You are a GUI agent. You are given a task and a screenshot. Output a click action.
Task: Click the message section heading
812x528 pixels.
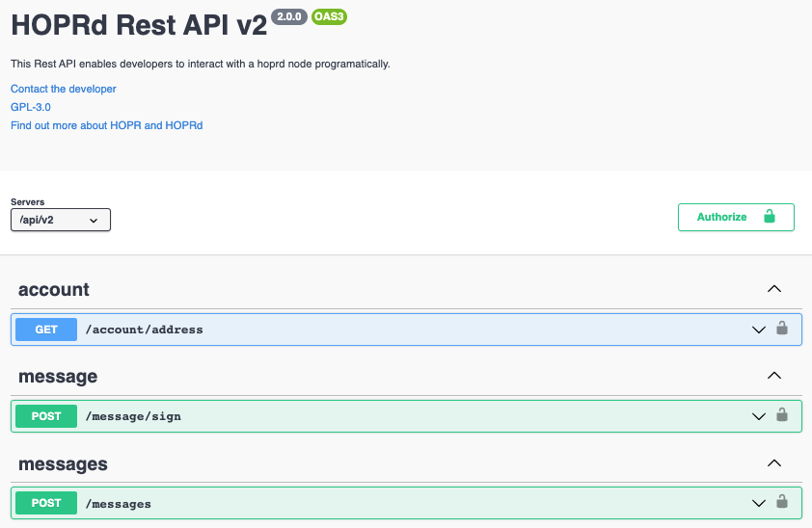coord(58,377)
